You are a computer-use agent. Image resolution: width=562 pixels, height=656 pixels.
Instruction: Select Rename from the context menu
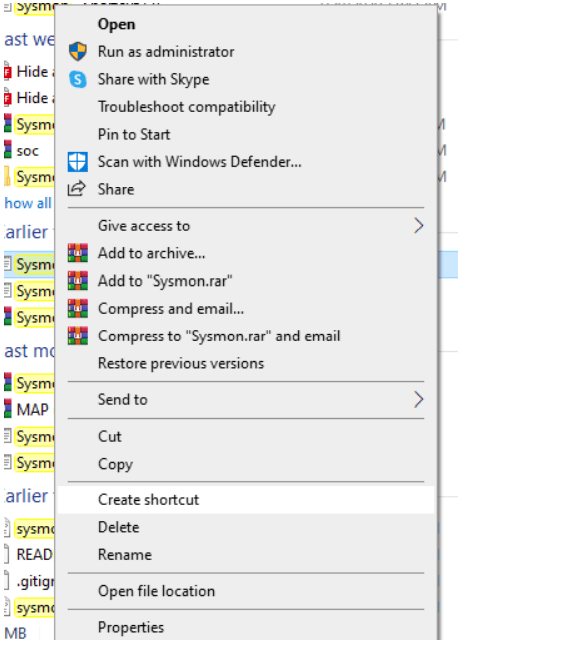[x=246, y=555]
